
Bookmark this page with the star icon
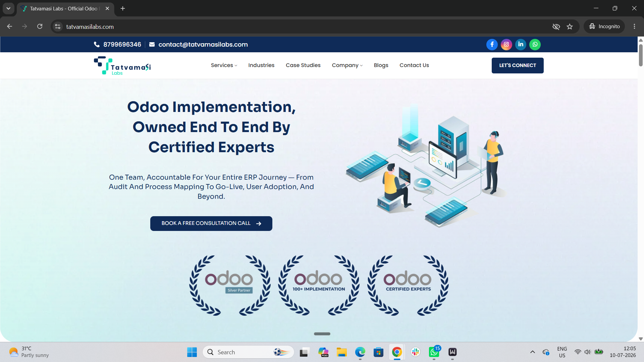coord(570,26)
